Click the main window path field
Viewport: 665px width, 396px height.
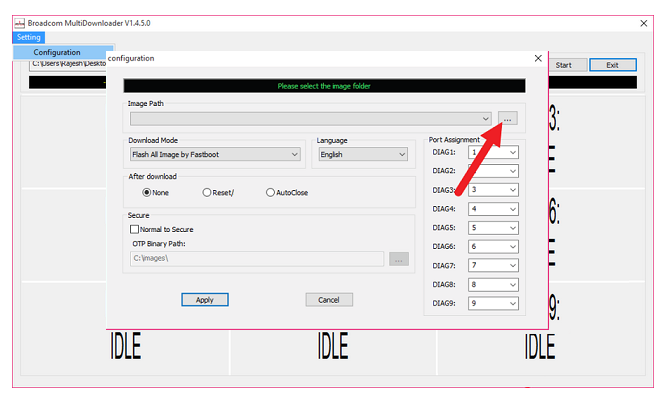[68, 64]
